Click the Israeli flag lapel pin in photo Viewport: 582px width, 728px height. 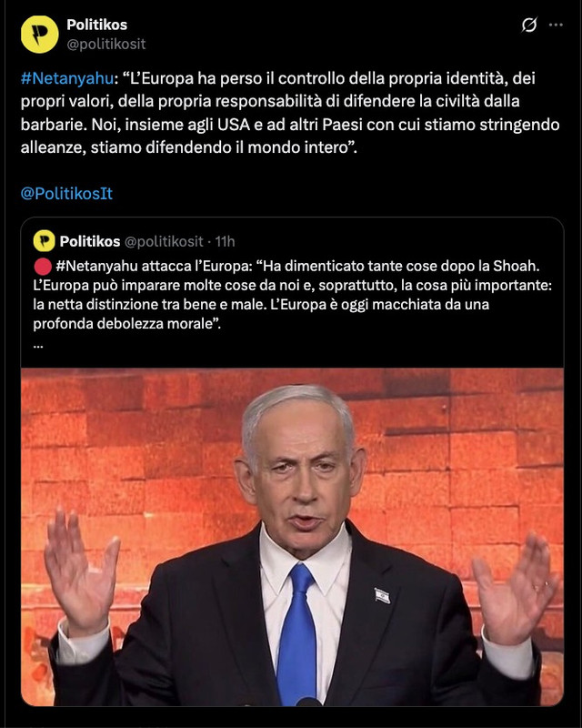pyautogui.click(x=382, y=595)
